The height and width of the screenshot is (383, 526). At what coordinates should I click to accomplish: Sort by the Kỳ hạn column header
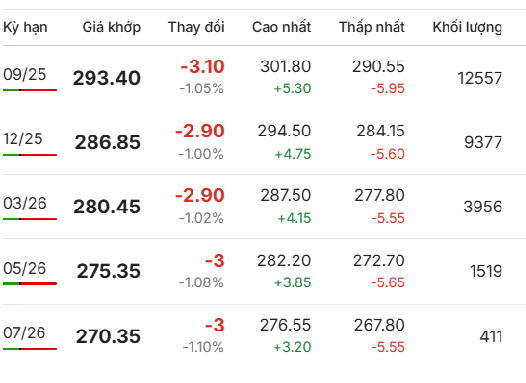[25, 28]
